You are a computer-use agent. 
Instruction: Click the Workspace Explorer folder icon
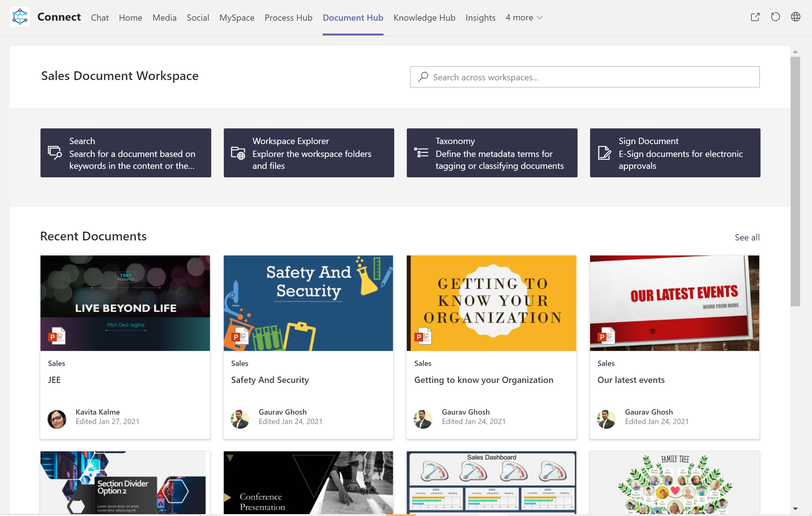pyautogui.click(x=238, y=153)
